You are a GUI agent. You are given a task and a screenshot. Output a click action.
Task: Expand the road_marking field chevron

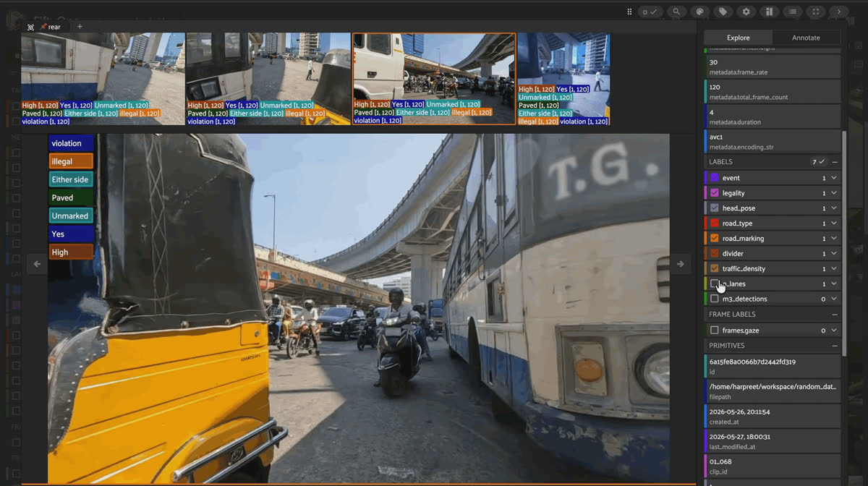point(834,239)
